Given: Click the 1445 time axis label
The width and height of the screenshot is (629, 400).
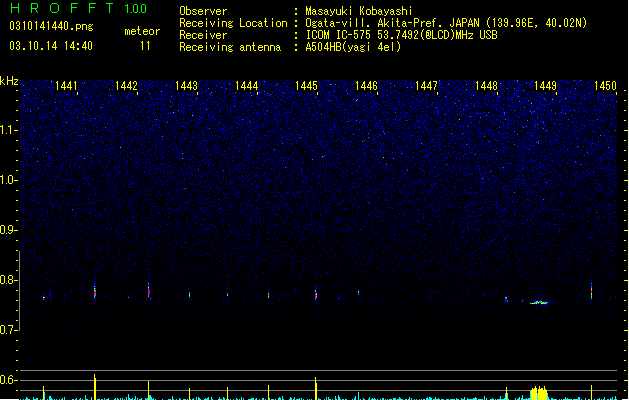Looking at the screenshot, I should point(306,86).
